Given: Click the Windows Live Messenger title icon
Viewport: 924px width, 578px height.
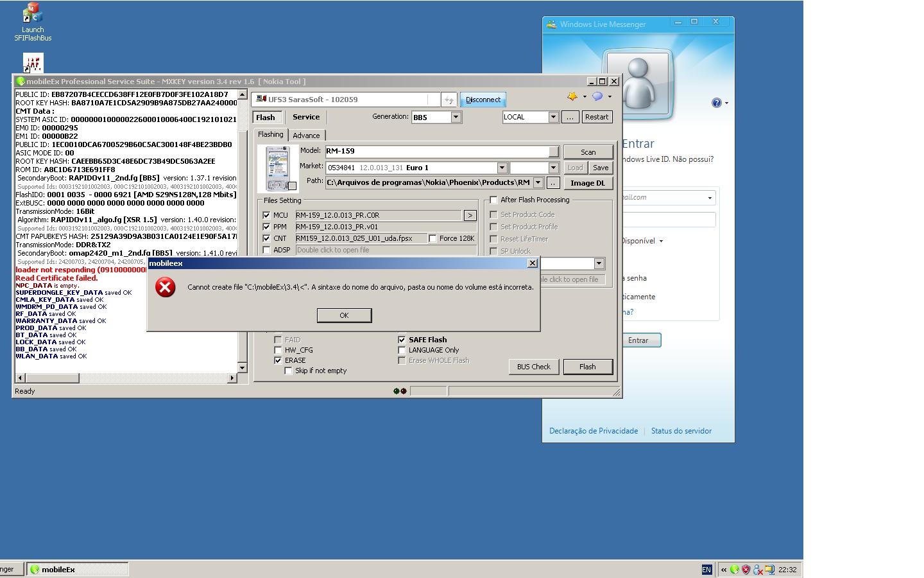Looking at the screenshot, I should click(x=551, y=24).
